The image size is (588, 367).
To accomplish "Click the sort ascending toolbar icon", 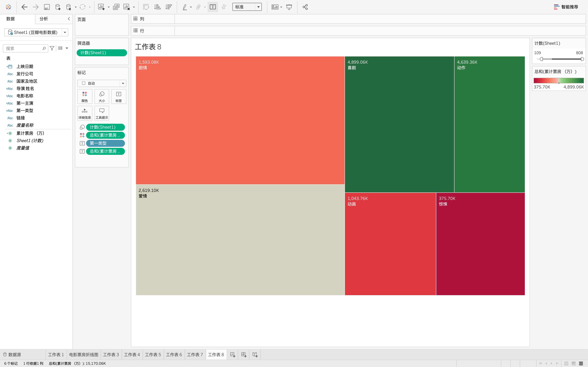I will click(x=157, y=7).
